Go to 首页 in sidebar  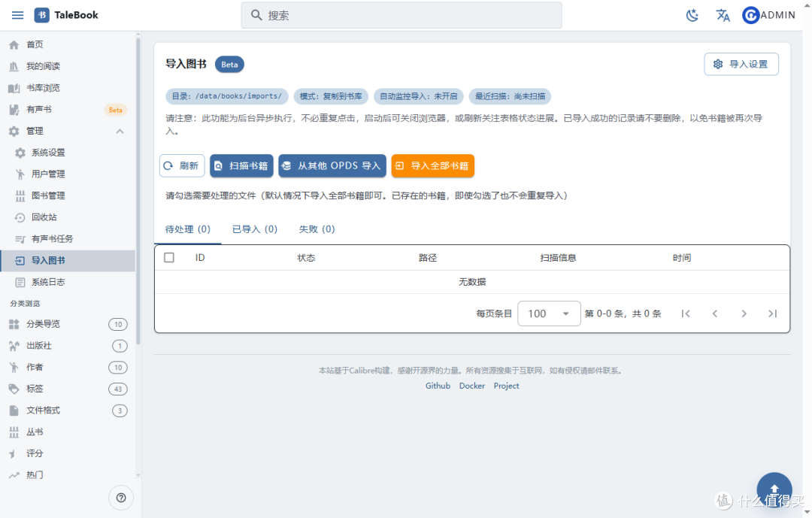68,44
